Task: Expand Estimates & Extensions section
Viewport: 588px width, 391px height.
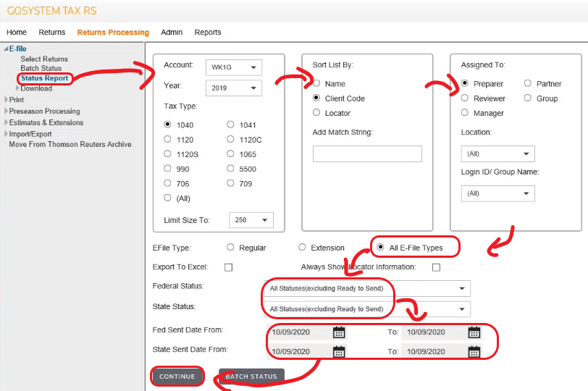Action: [6, 122]
